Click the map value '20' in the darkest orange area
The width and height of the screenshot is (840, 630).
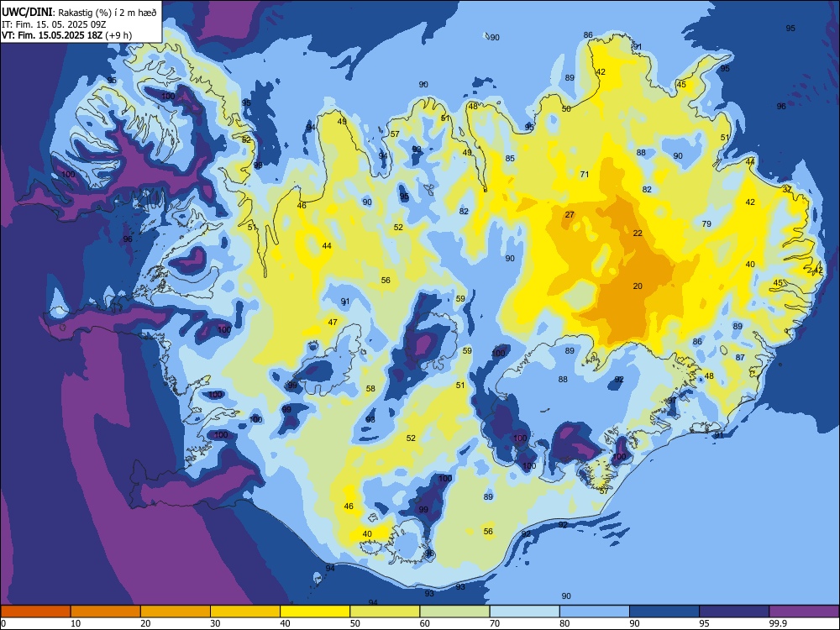(638, 286)
